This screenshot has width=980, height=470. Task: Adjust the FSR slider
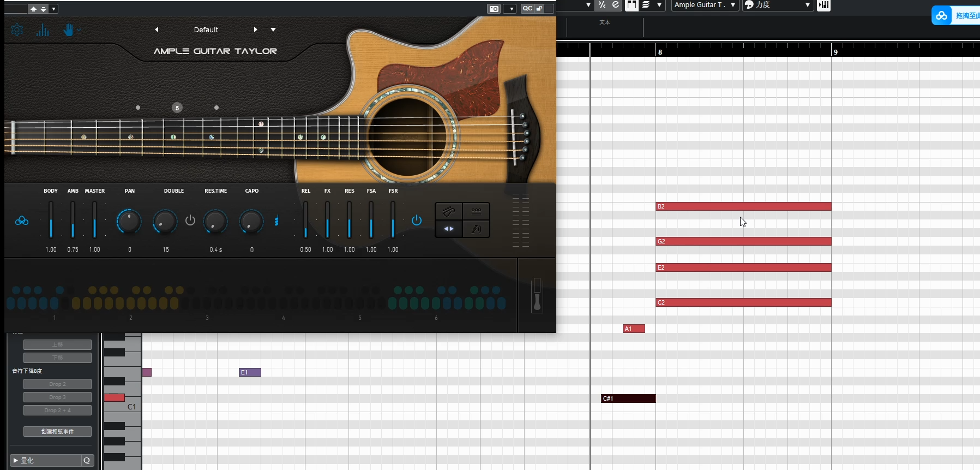click(393, 219)
